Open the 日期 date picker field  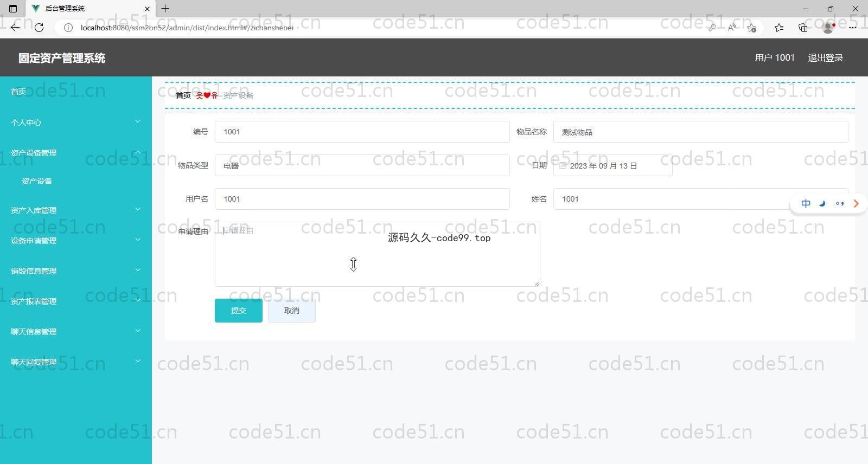(x=613, y=165)
